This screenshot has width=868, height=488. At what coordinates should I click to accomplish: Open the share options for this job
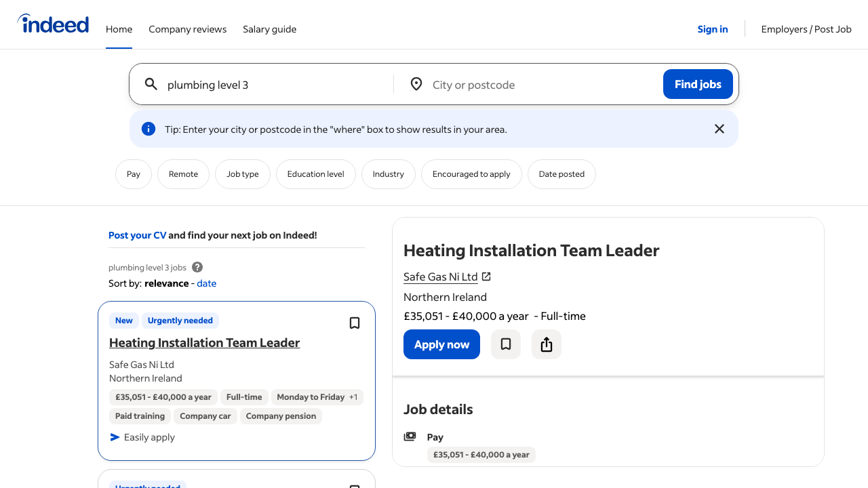point(546,344)
